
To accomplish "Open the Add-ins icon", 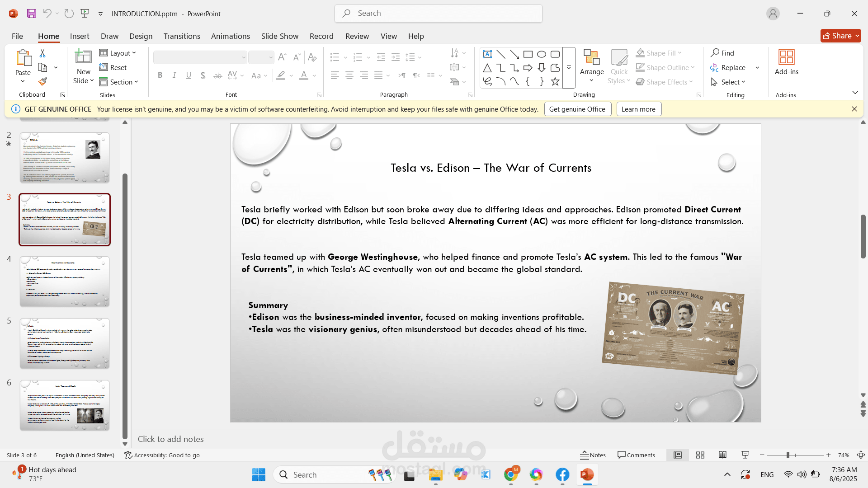I will coord(786,57).
